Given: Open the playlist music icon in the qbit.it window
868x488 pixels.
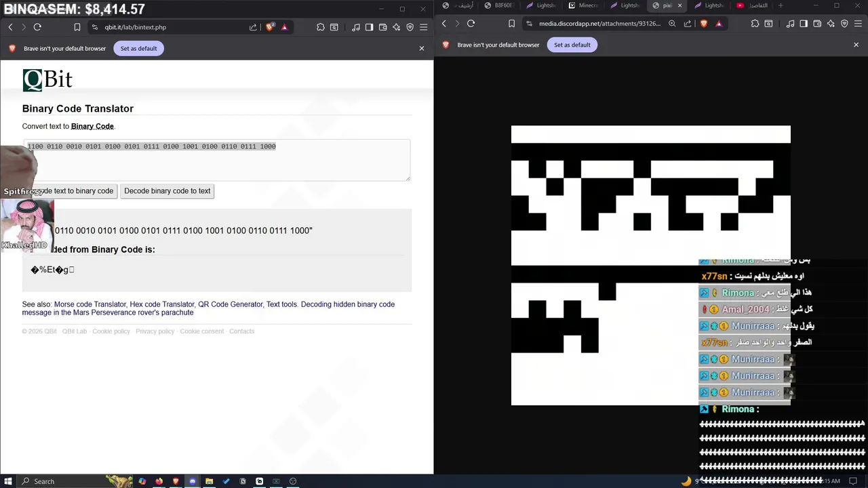Looking at the screenshot, I should [356, 27].
